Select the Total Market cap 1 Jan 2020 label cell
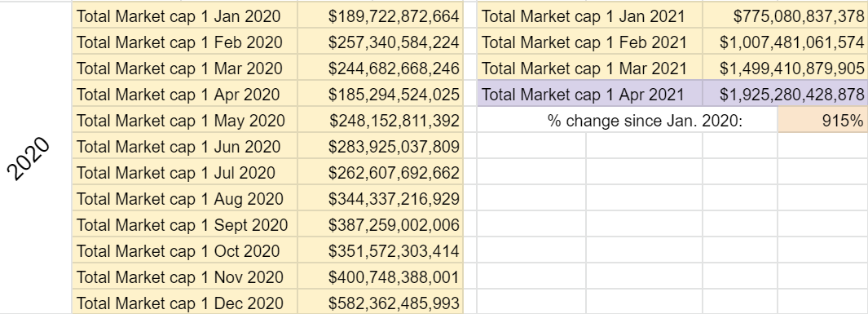Screen dimensions: 868x314 pos(185,16)
